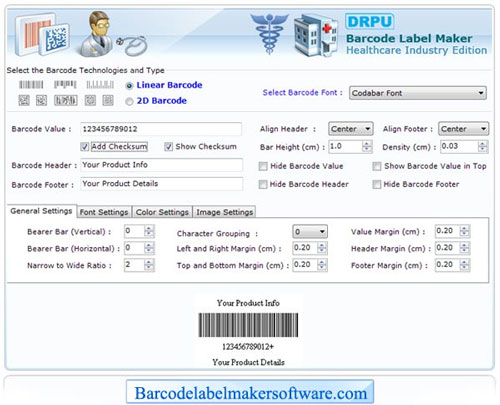Click the barcode sample images logo icon

point(42,35)
